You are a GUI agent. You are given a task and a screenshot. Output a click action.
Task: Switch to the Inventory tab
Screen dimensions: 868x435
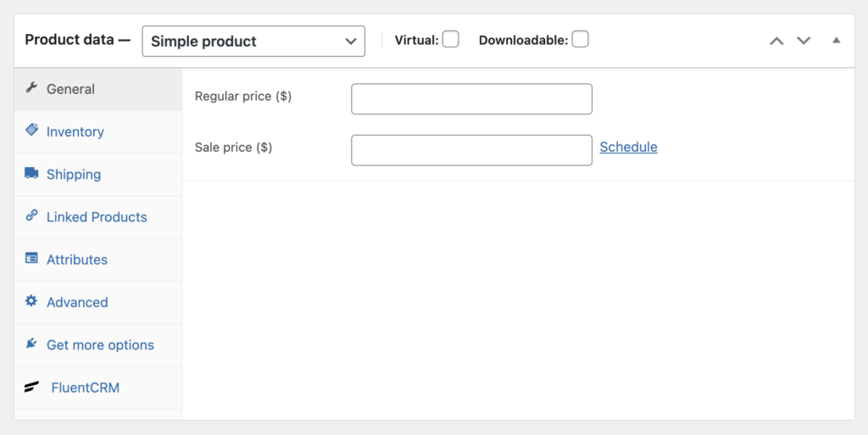(x=75, y=131)
